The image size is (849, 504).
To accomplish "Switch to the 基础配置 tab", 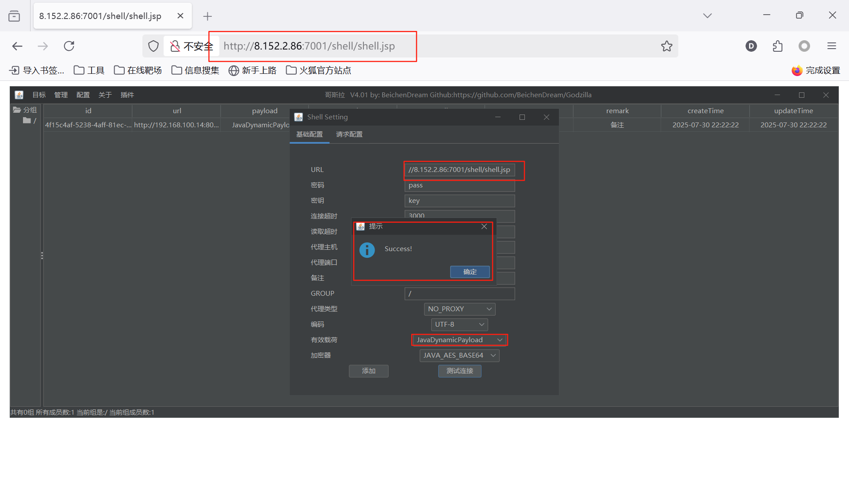I will pos(310,134).
